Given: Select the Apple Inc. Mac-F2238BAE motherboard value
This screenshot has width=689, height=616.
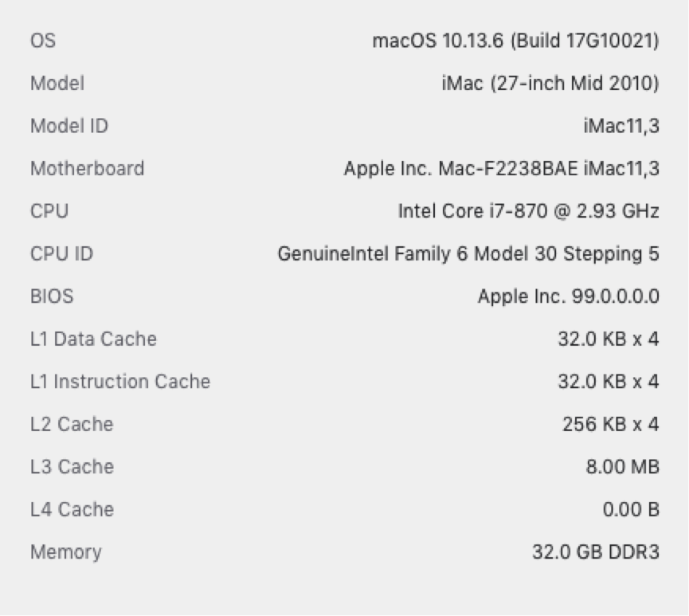Looking at the screenshot, I should [501, 168].
